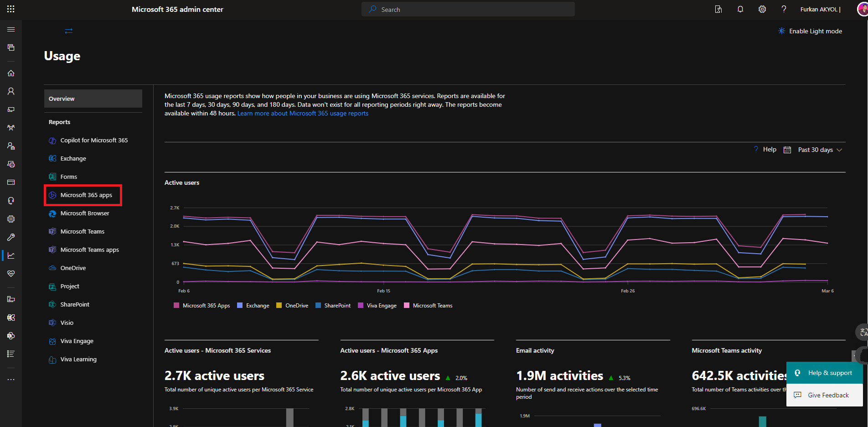Click the Give Feedback button
This screenshot has width=868, height=427.
click(824, 395)
